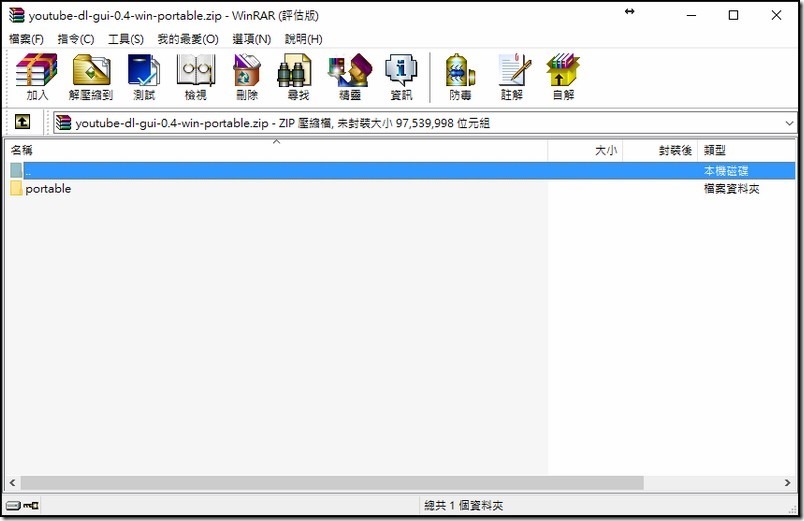
Task: Click the key password icon in status bar
Action: click(31, 506)
